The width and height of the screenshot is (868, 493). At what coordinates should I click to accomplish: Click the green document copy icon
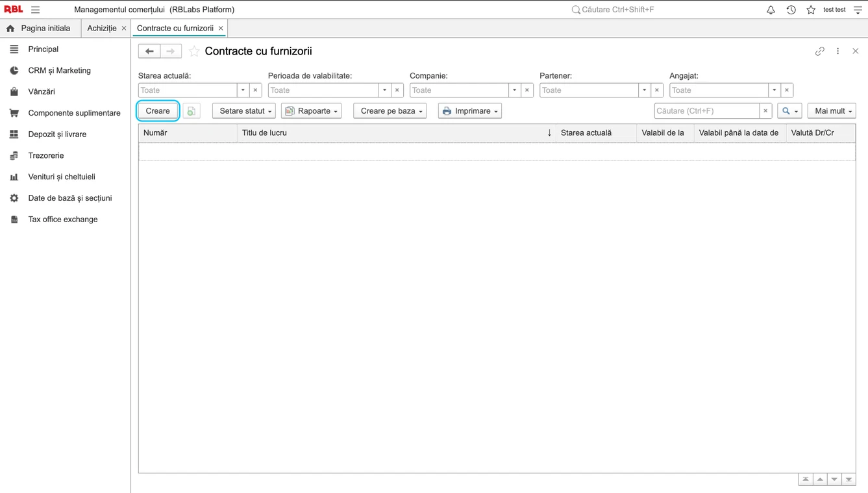pyautogui.click(x=192, y=111)
